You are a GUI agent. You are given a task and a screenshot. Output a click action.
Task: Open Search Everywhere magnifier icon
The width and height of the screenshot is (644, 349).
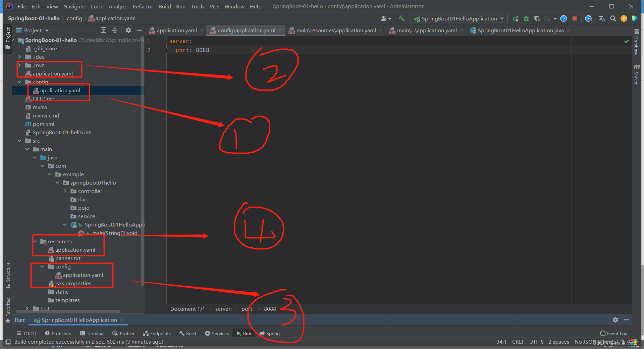tap(613, 18)
